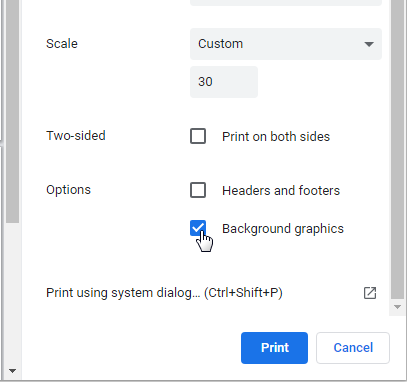Click the settings panel vertical scrollbar thumb
407x382 pixels.
coord(397,150)
